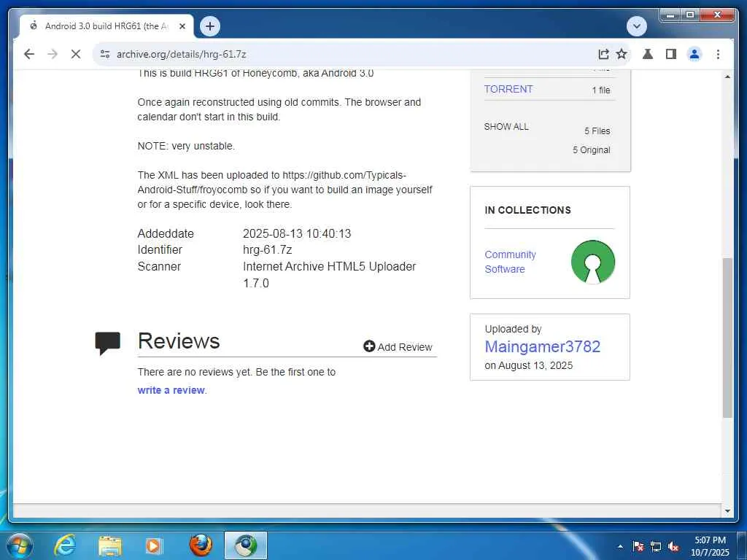Open uploader Maingamer3782 profile

542,346
